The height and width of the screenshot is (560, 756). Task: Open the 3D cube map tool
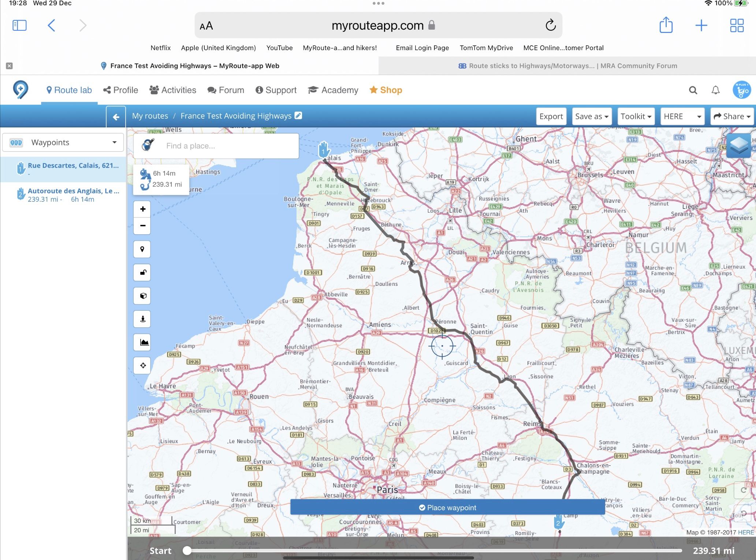[x=142, y=296]
